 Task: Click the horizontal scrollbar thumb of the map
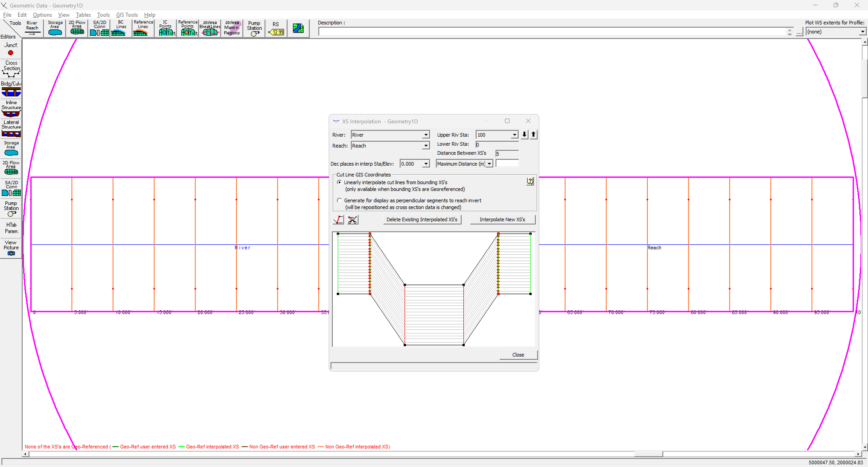[648, 454]
